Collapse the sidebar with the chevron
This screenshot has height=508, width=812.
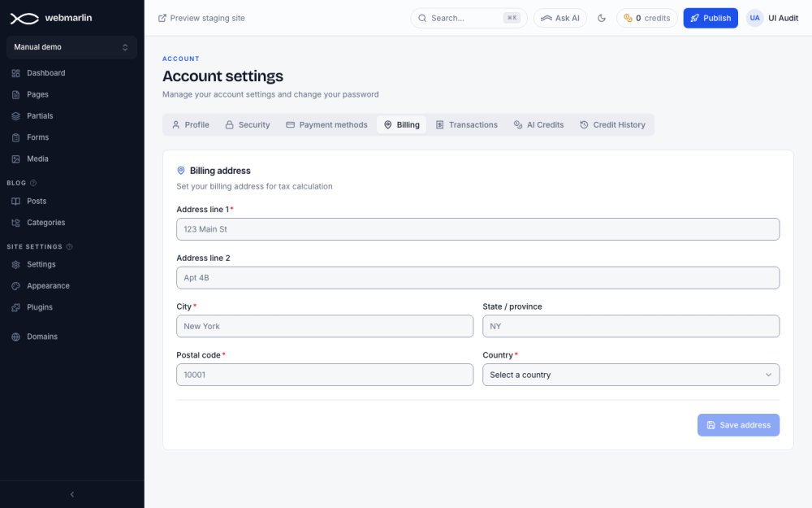[x=72, y=494]
